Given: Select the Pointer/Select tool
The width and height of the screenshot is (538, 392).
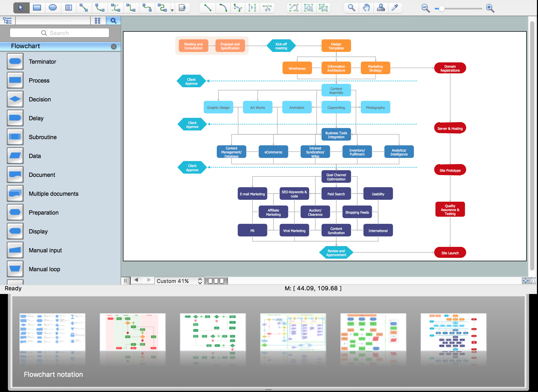Looking at the screenshot, I should click(21, 8).
